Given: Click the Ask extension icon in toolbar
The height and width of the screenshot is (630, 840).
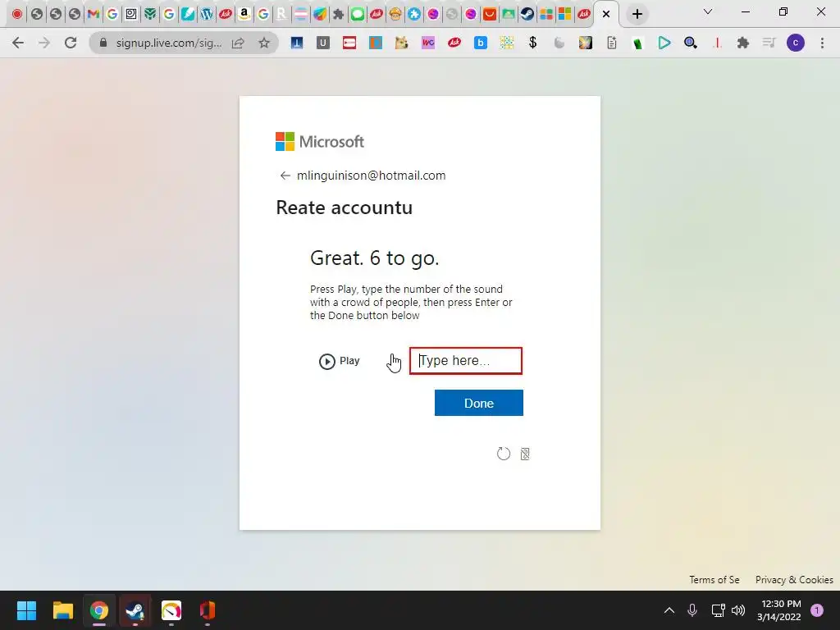Looking at the screenshot, I should point(454,43).
